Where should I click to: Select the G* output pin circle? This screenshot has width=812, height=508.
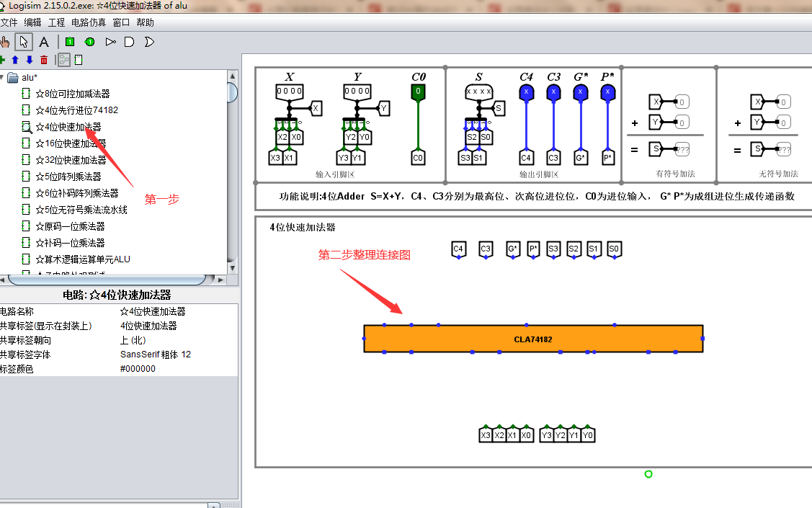[x=581, y=92]
